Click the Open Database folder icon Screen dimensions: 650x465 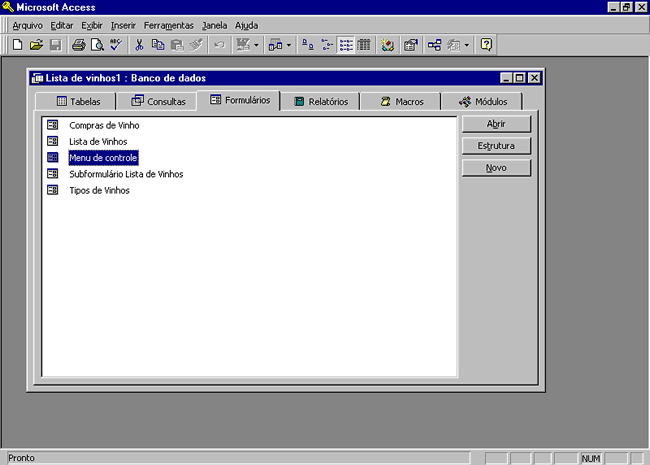click(x=36, y=45)
